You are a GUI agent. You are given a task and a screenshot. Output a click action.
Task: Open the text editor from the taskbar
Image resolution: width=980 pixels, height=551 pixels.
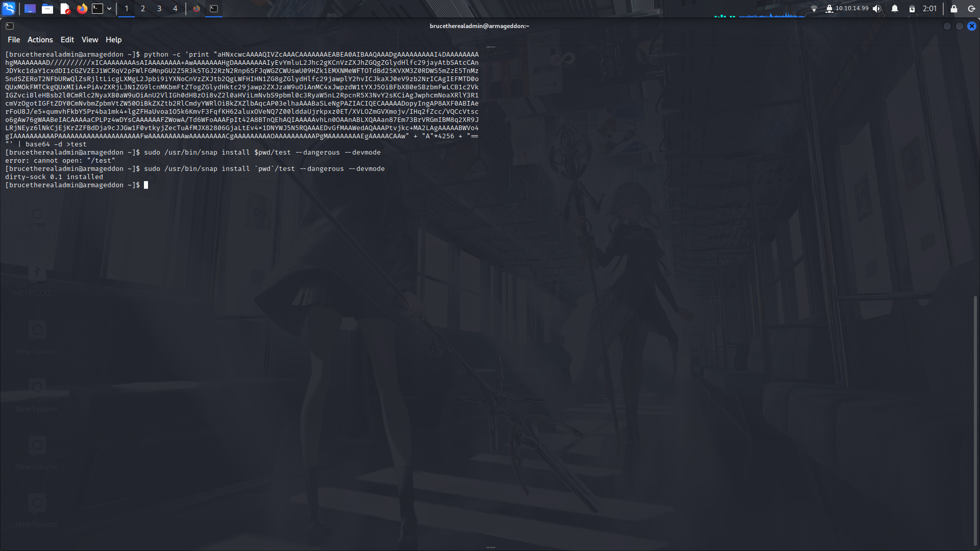[x=65, y=9]
